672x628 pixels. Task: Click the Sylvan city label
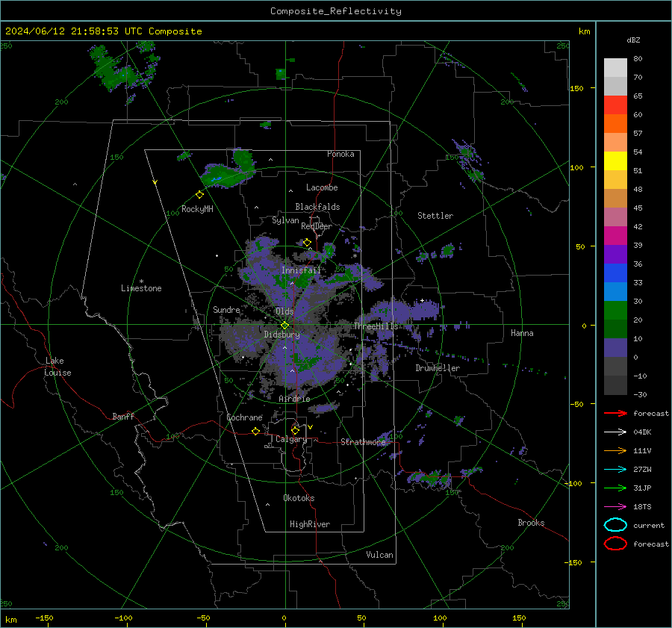coord(285,220)
